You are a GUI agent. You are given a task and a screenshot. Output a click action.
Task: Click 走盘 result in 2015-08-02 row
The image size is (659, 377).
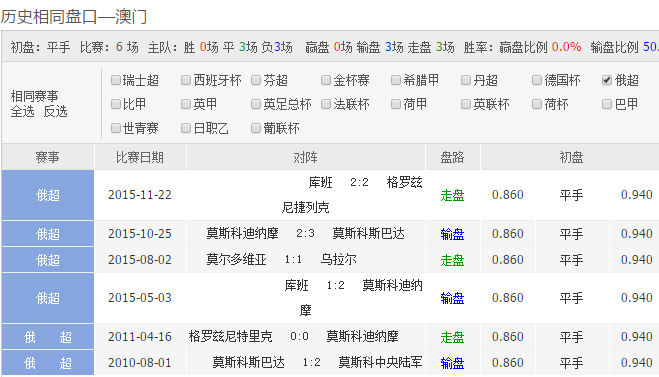452,260
